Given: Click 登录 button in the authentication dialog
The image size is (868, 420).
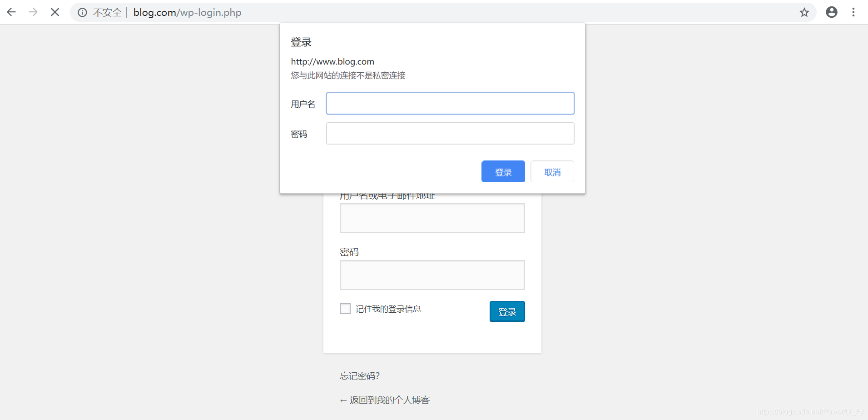Looking at the screenshot, I should click(x=503, y=171).
